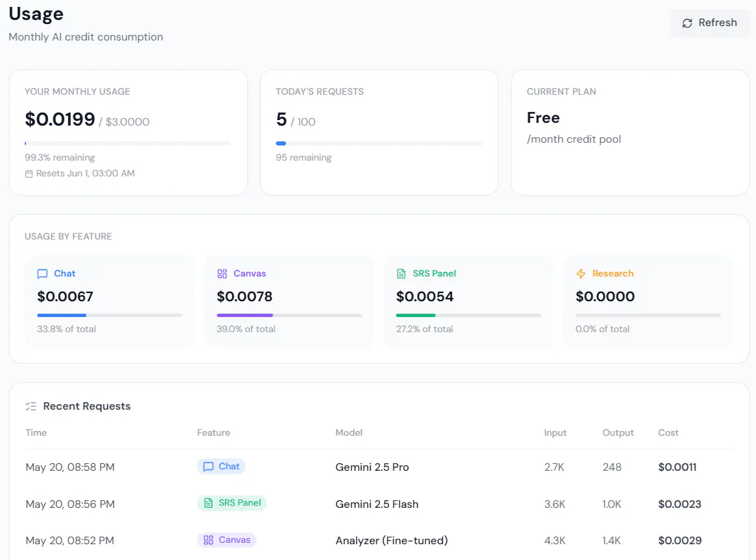Click the Refresh button
756x560 pixels.
click(709, 23)
